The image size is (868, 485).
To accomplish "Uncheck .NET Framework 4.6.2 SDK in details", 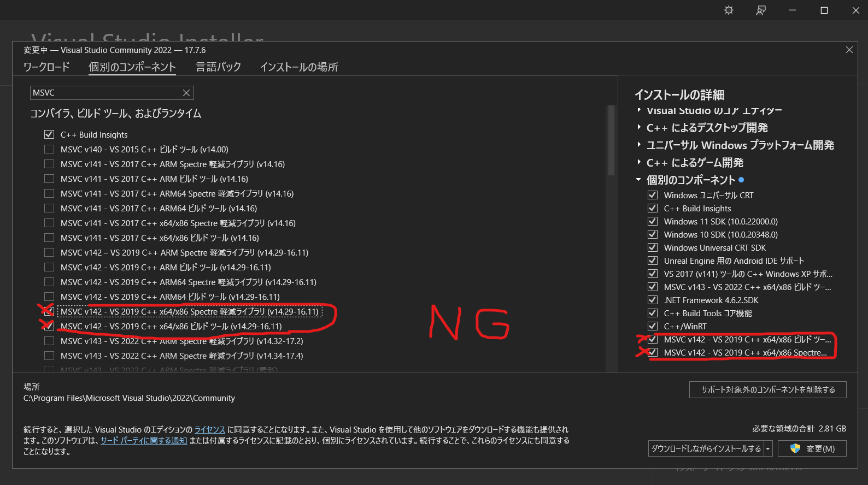I will (x=652, y=300).
